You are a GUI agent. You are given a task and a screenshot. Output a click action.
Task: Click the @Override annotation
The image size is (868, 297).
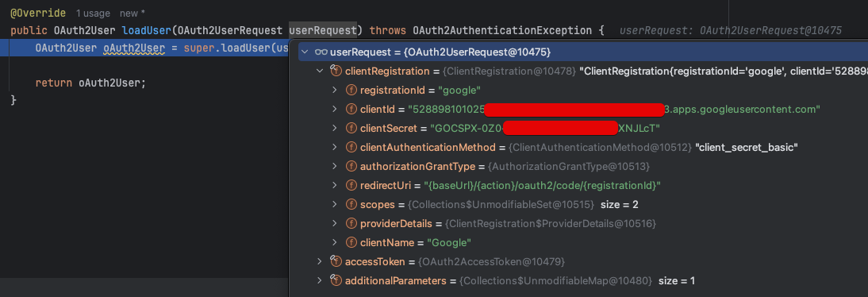point(38,13)
